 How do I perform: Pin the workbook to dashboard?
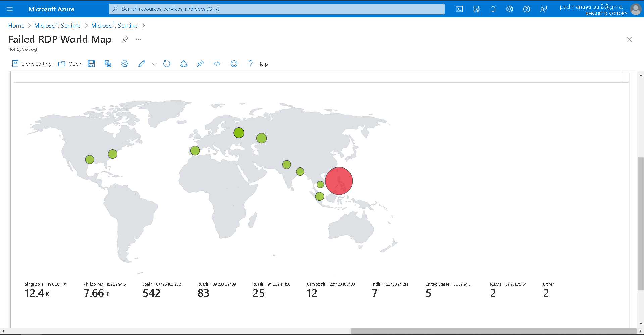point(200,64)
